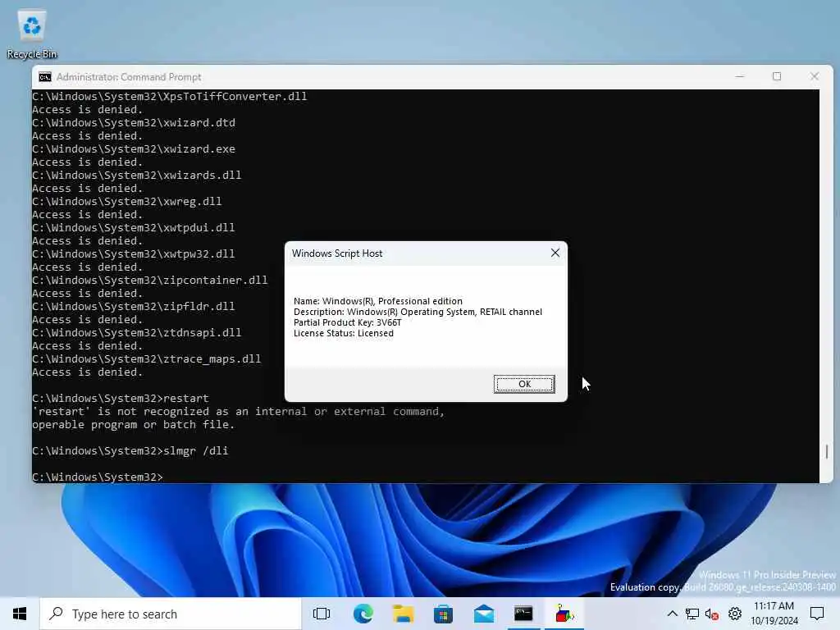The height and width of the screenshot is (630, 840).
Task: Click the 'slmgr /dli' command line
Action: click(130, 451)
